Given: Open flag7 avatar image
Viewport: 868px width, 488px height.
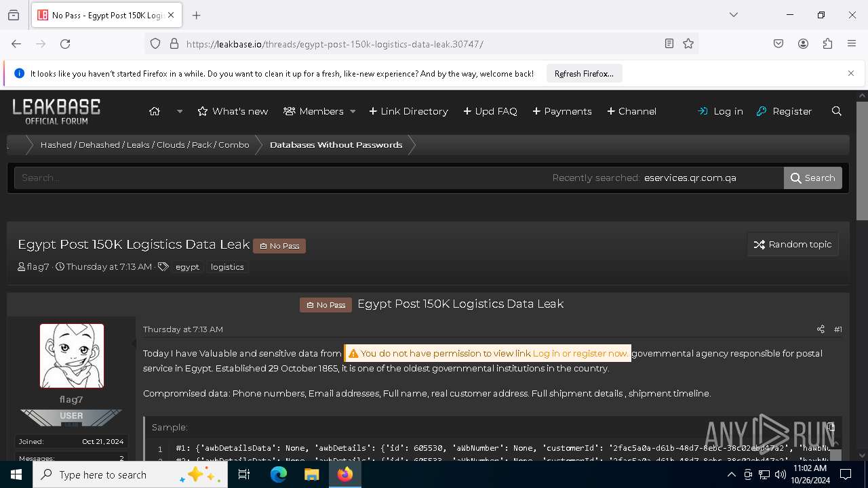Looking at the screenshot, I should click(x=72, y=356).
